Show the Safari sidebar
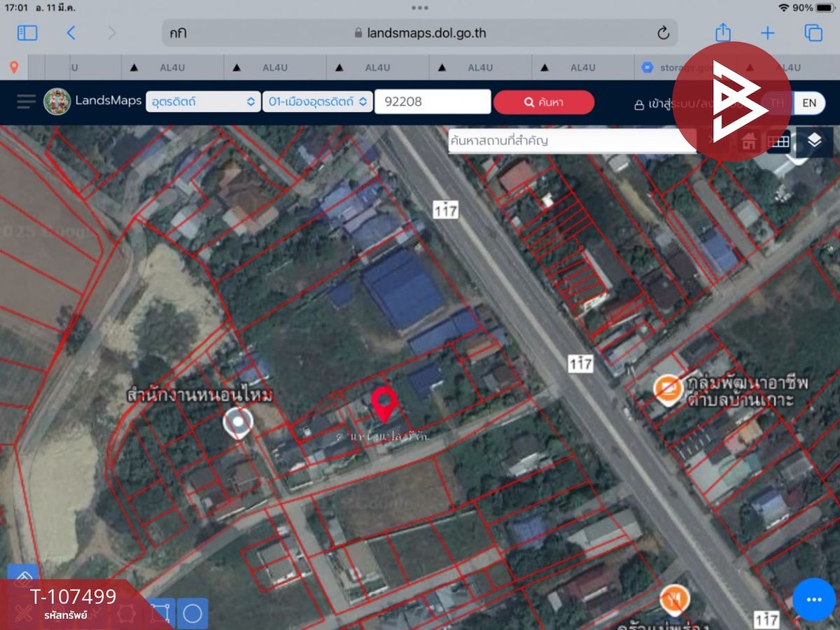The image size is (840, 630). 27,32
